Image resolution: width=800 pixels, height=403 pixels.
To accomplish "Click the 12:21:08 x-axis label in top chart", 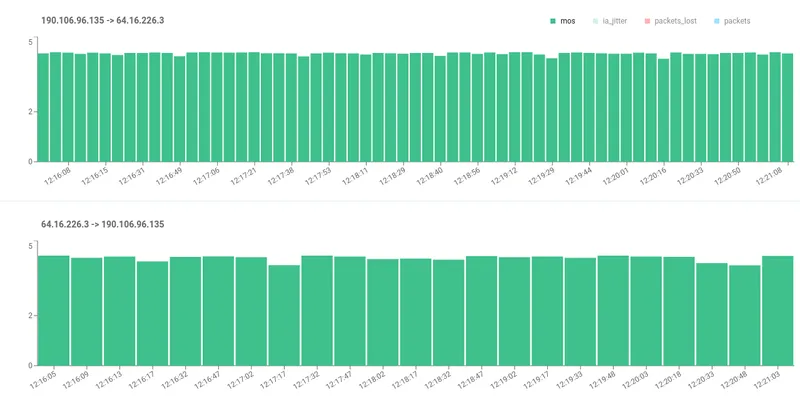I will (x=769, y=177).
